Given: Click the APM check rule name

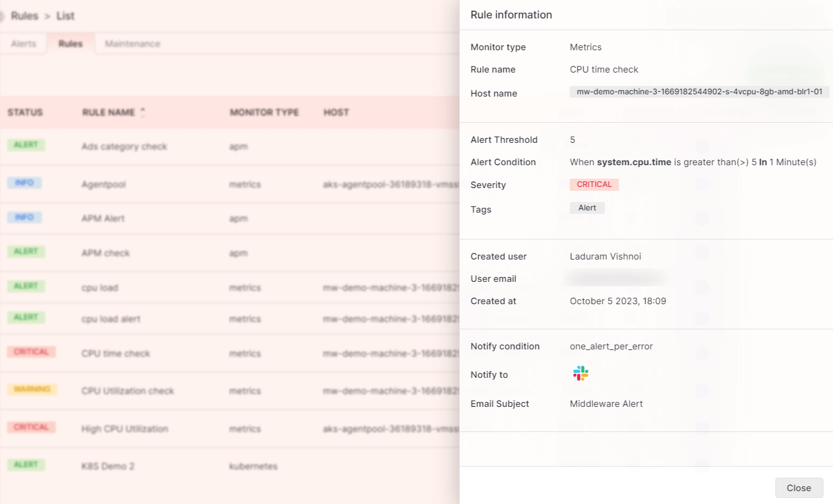Looking at the screenshot, I should click(105, 252).
